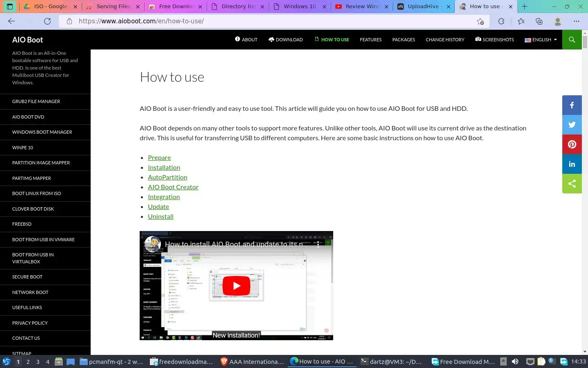Switch to virtual desktop 4
588x368 pixels.
(x=47, y=361)
